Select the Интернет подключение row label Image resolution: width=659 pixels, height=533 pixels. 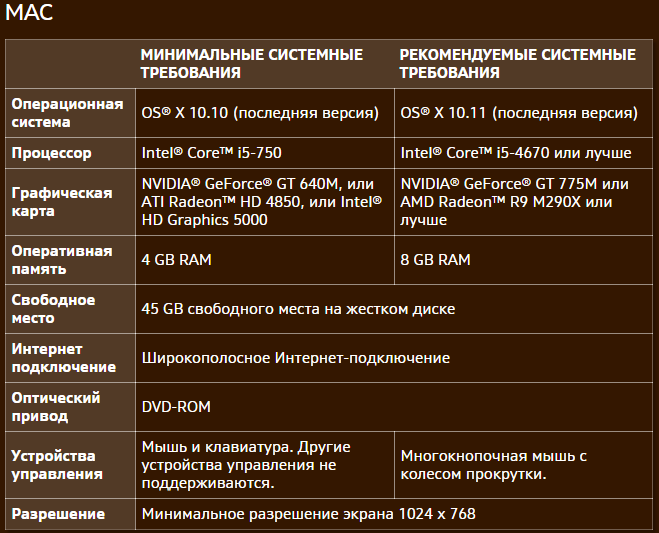[x=63, y=357]
